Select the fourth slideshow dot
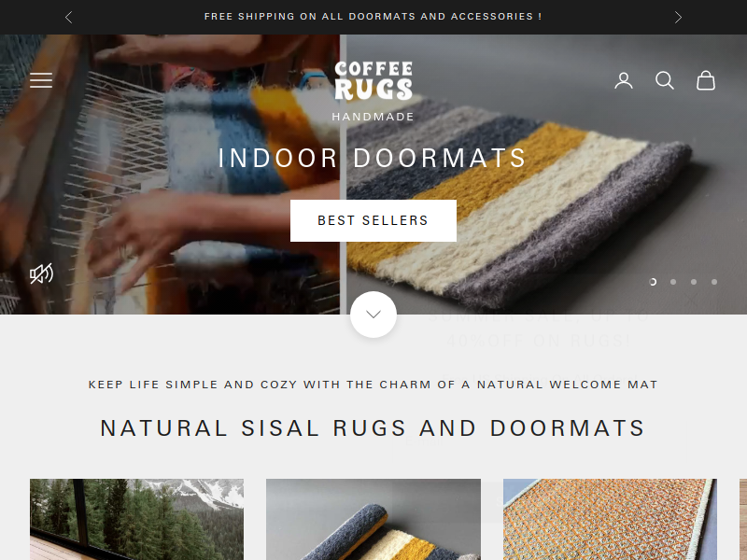Screen dimensions: 747x560 (x=714, y=282)
